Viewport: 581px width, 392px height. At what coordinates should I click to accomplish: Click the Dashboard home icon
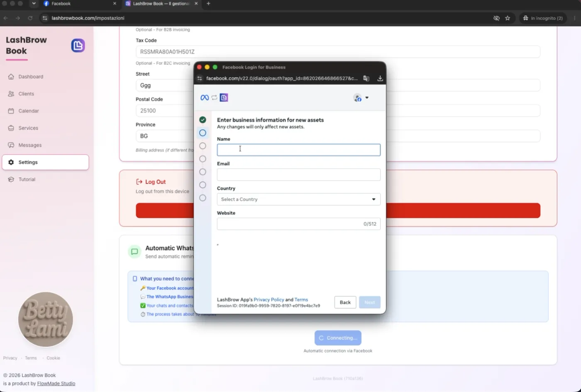pyautogui.click(x=11, y=77)
